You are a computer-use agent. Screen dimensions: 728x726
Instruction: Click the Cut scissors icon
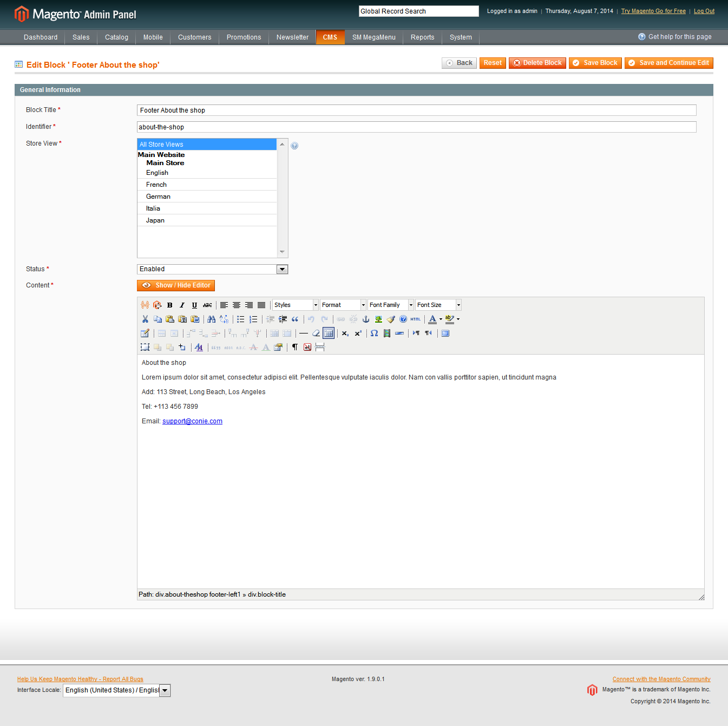[145, 319]
